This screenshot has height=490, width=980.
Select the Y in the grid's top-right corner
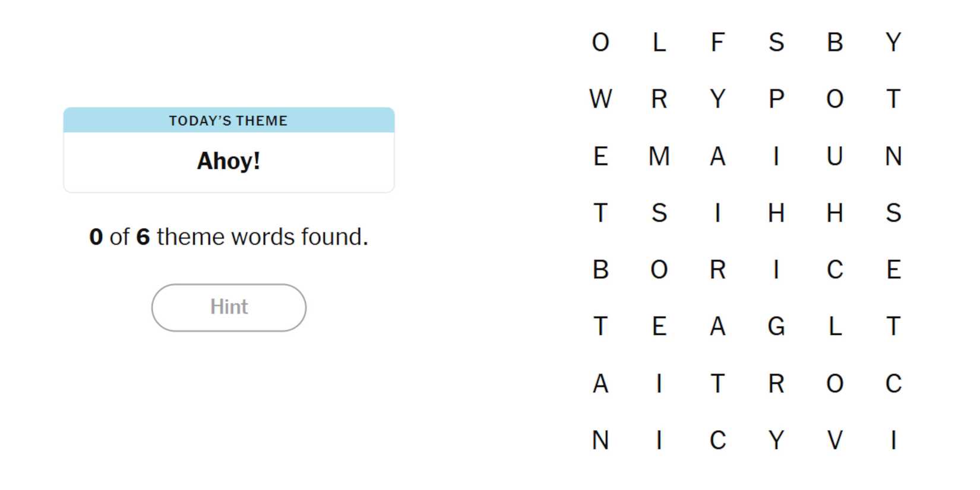[893, 43]
